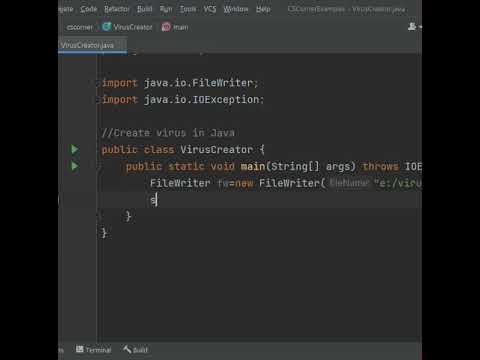Click the 'throws' keyword

pos(380,166)
